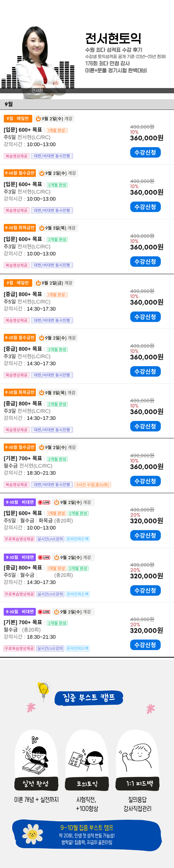Click the smiling flower icon in camp banner
The height and width of the screenshot is (868, 174).
coord(33,834)
